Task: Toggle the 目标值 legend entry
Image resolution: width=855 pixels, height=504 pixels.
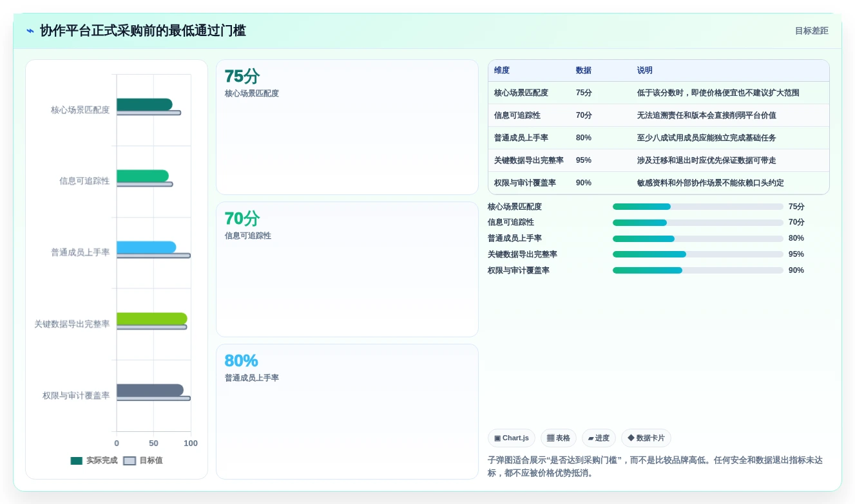Action: click(143, 461)
